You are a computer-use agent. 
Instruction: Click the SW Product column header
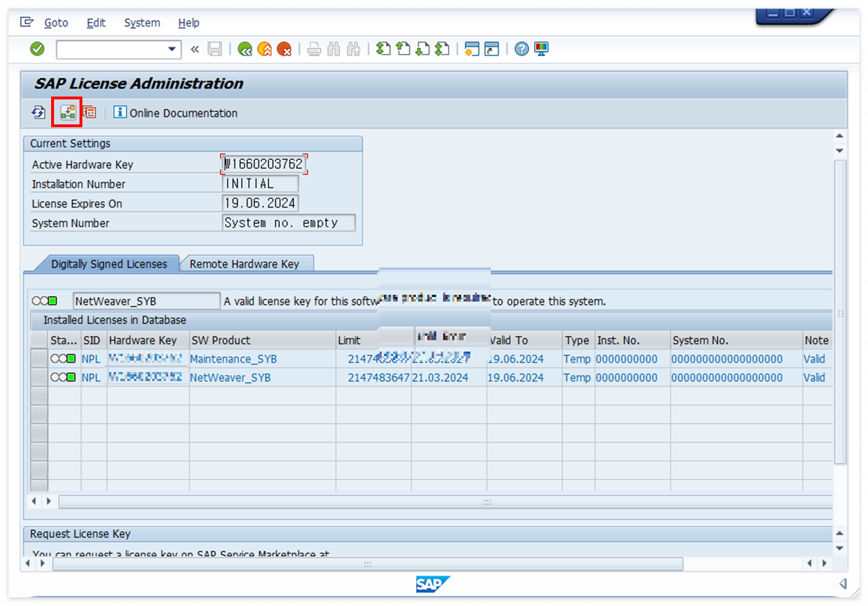pos(262,340)
